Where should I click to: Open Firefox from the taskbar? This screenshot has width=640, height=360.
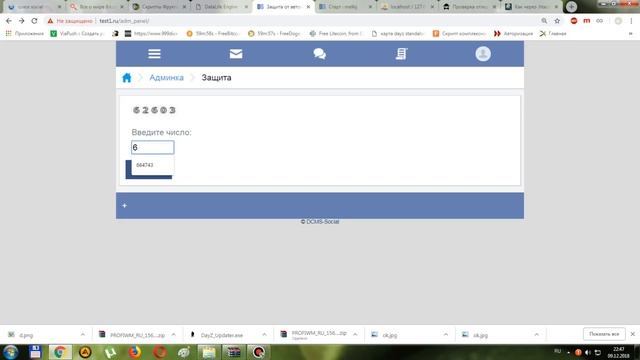[135, 352]
